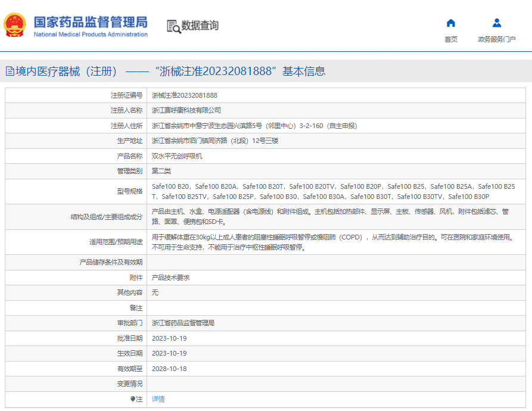Click 国家药品监督管理局 site title
The image size is (532, 411).
[91, 22]
